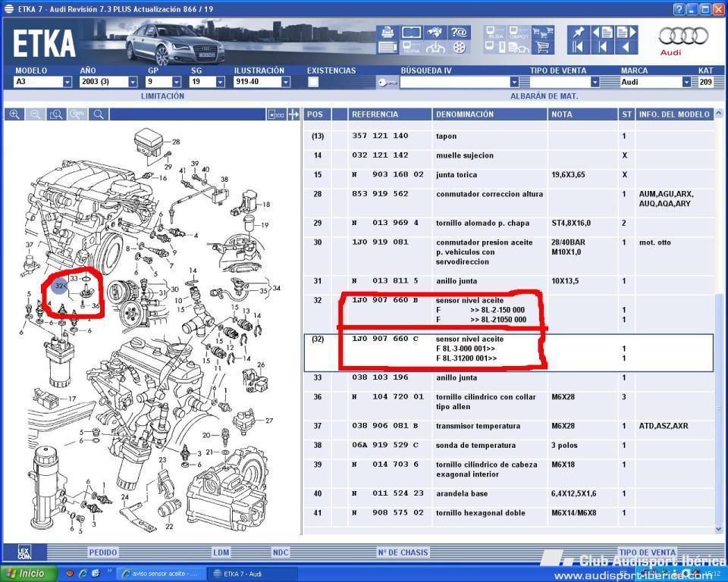Select row 1J0 907 660 C sensor nivel aceite
The image size is (728, 582).
(508, 352)
